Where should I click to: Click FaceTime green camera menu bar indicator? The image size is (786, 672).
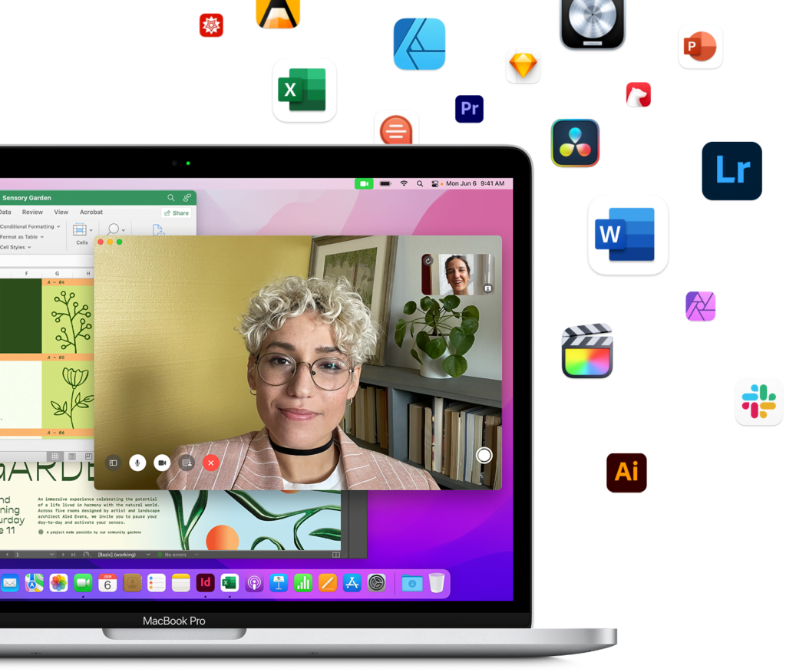coord(364,184)
